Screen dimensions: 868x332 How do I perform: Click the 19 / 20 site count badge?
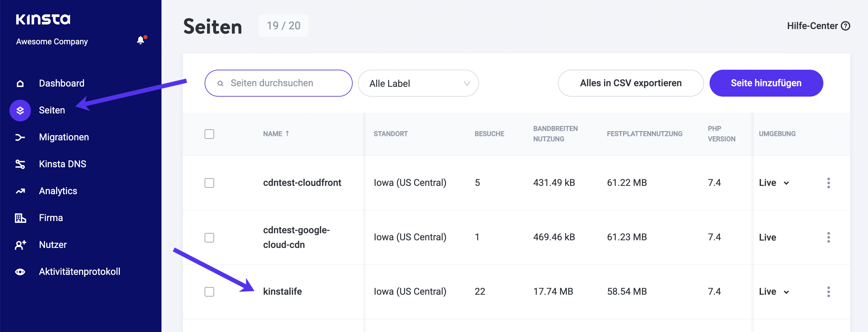284,26
